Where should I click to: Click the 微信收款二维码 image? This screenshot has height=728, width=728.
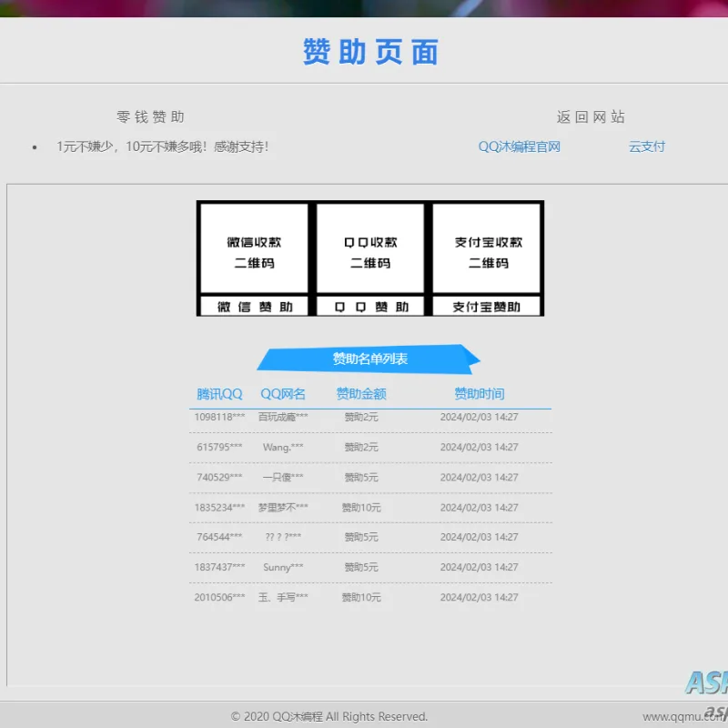(x=254, y=248)
